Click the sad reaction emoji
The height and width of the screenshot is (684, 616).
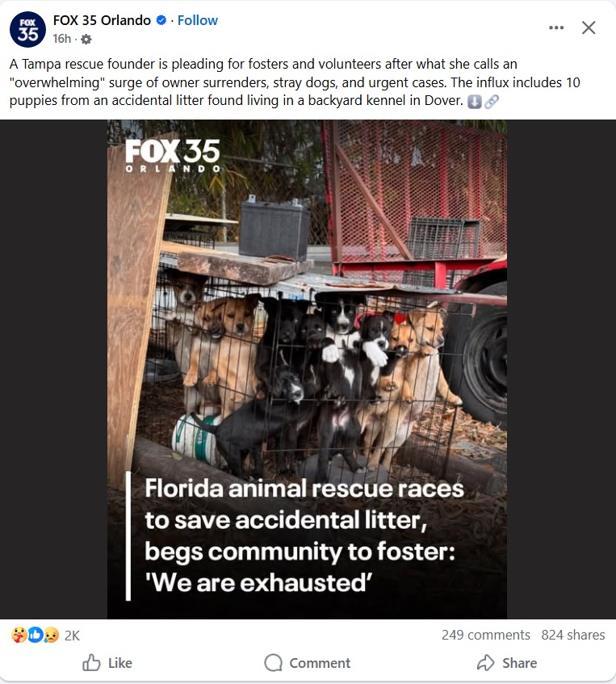click(x=51, y=635)
